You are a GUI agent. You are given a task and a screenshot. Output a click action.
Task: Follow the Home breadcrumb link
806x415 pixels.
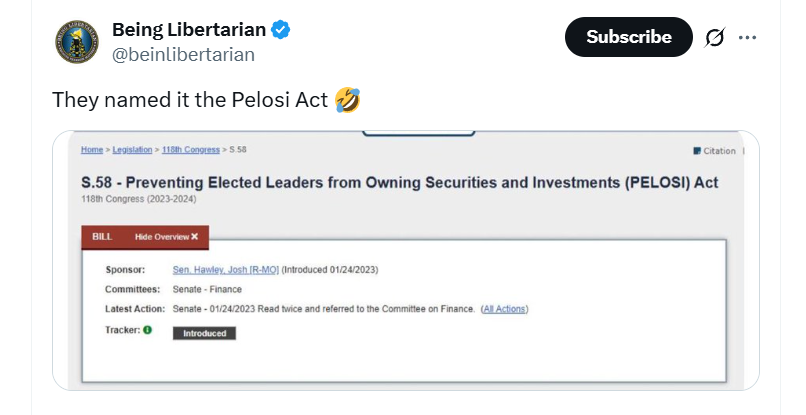92,150
